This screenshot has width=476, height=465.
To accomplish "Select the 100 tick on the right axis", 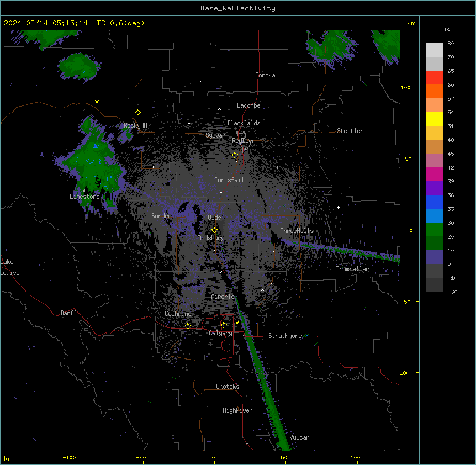I will 405,87.
